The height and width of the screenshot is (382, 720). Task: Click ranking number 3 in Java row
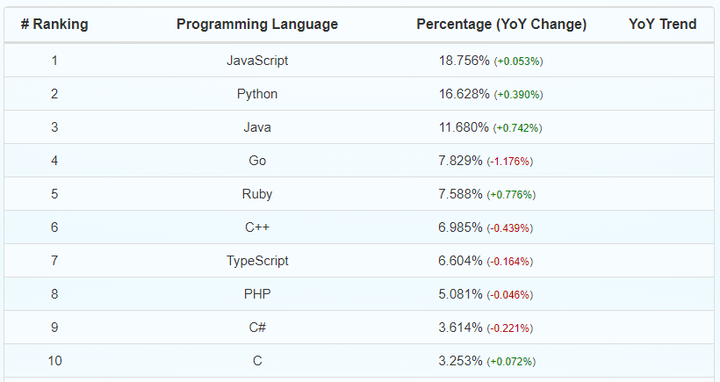coord(54,127)
